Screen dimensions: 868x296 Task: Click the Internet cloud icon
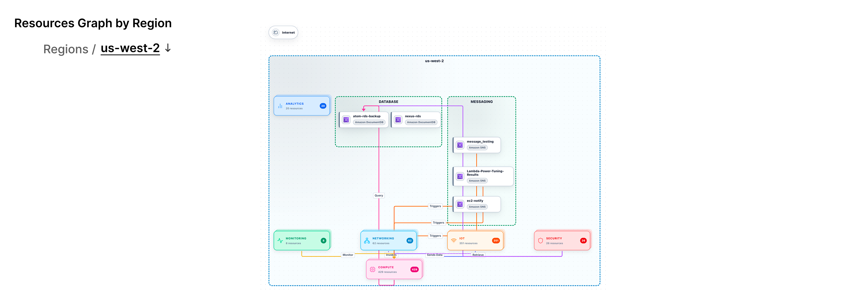point(276,32)
